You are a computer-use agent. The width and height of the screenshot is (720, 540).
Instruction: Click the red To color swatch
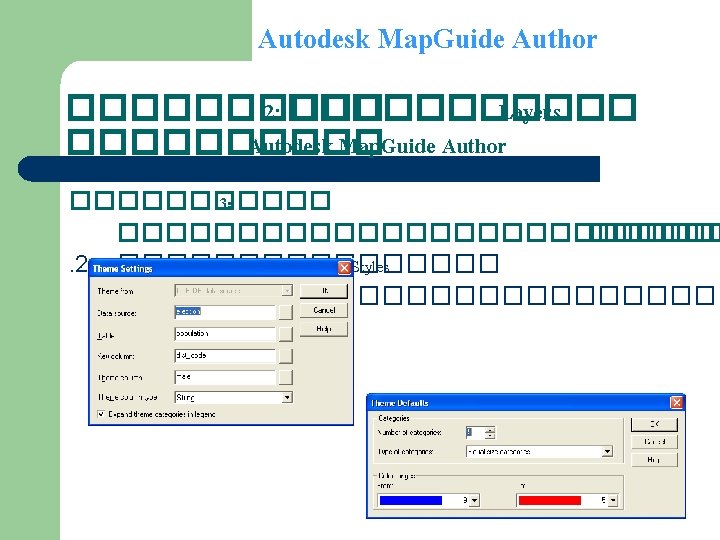pyautogui.click(x=550, y=501)
